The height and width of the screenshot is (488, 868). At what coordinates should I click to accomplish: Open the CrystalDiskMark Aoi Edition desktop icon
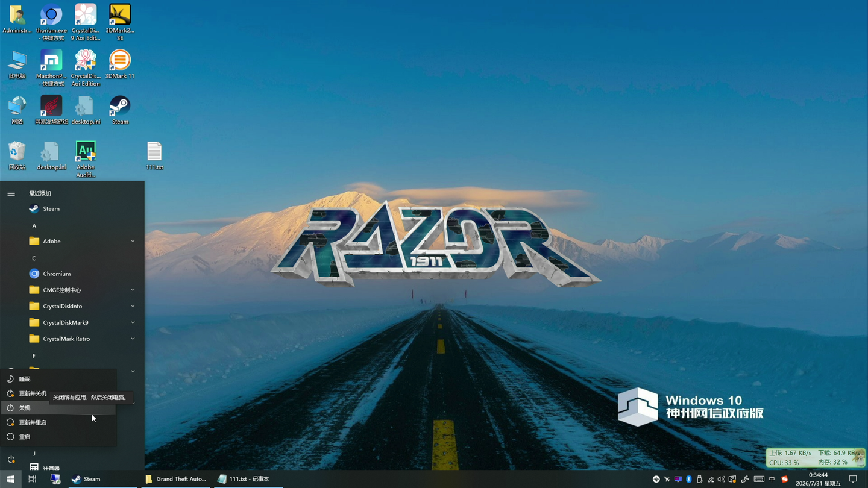[x=86, y=68]
